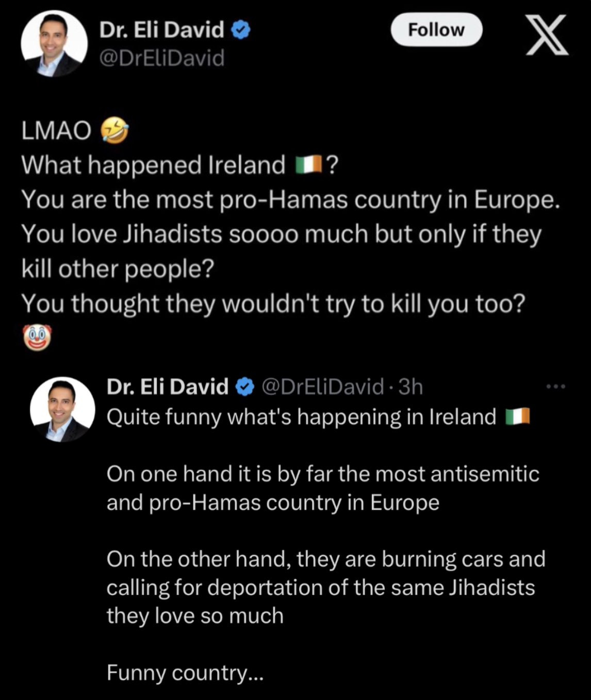Open the three-dot more menu on the quoted tweet
Viewport: 591px width, 700px height.
pyautogui.click(x=556, y=386)
